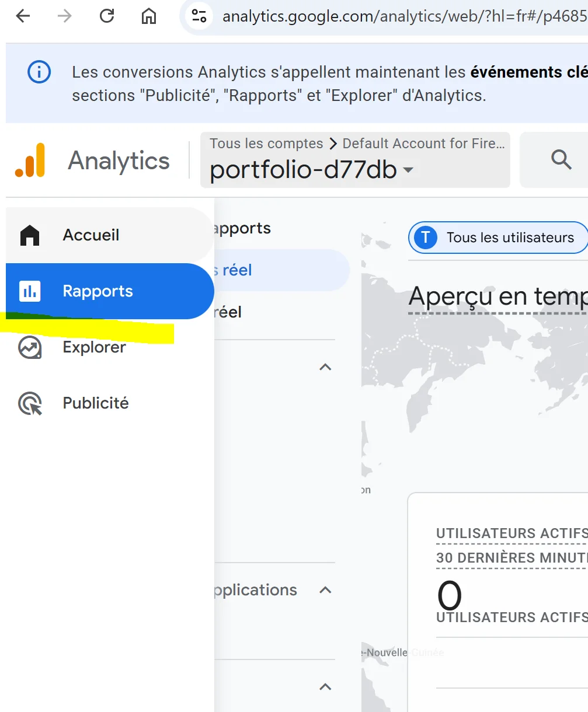Go back with the browser back arrow
The width and height of the screenshot is (588, 712).
point(23,16)
